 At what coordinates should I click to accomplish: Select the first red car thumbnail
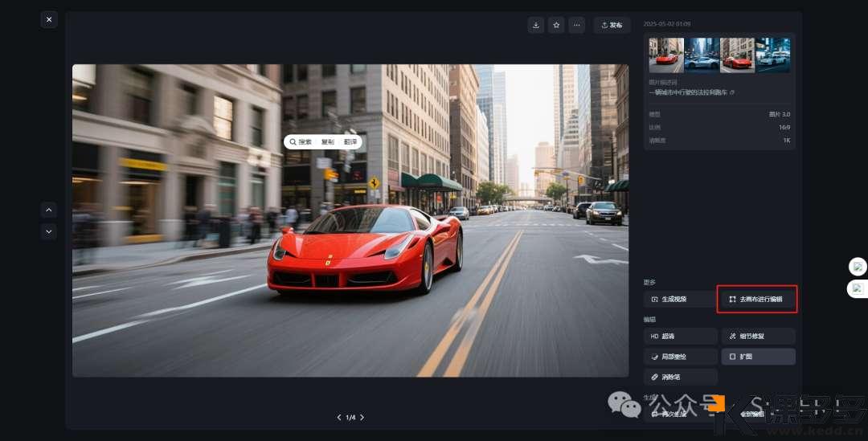coord(666,55)
